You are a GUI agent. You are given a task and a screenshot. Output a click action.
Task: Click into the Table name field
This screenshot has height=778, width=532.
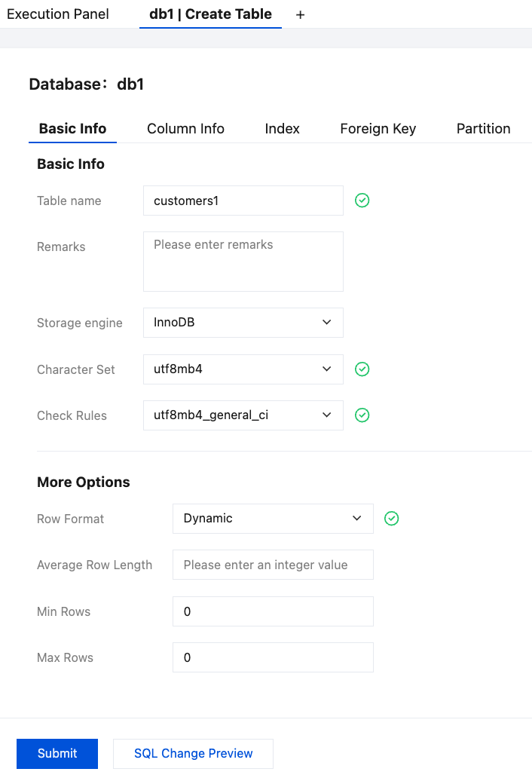(243, 201)
